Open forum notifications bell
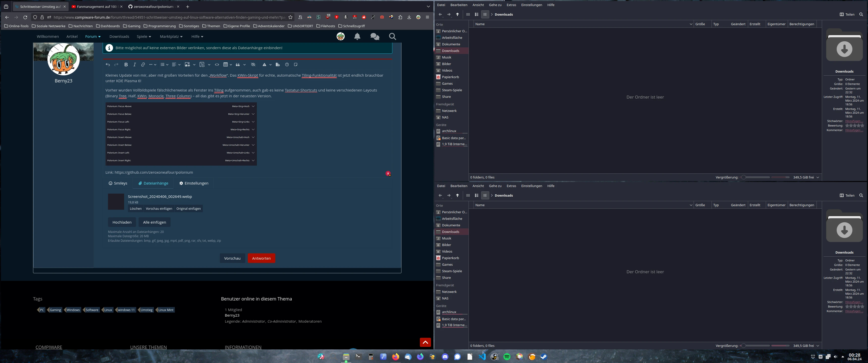Image resolution: width=868 pixels, height=363 pixels. (x=357, y=36)
